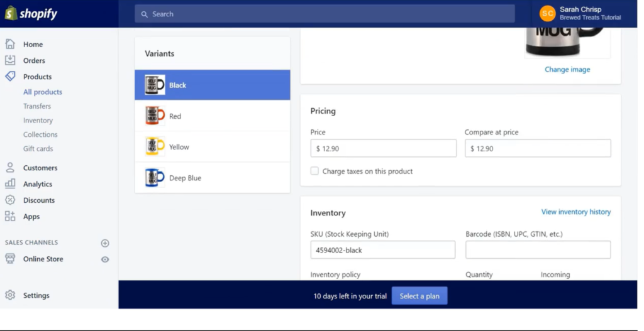The height and width of the screenshot is (331, 644).
Task: Select the Deep Blue mug thumbnail
Action: click(155, 178)
